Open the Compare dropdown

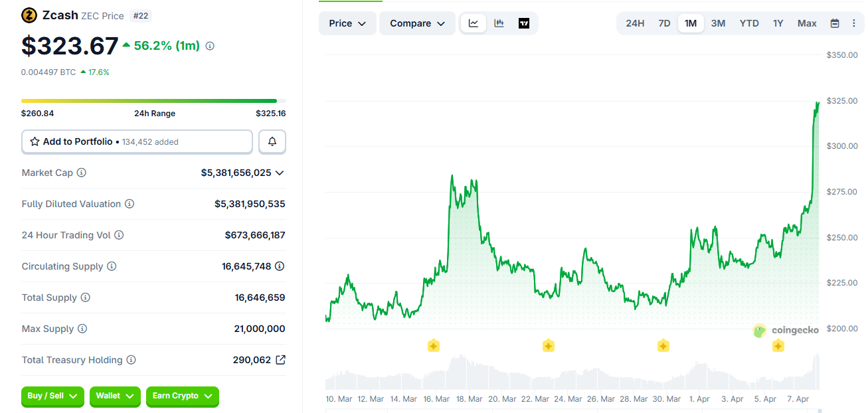[x=417, y=23]
